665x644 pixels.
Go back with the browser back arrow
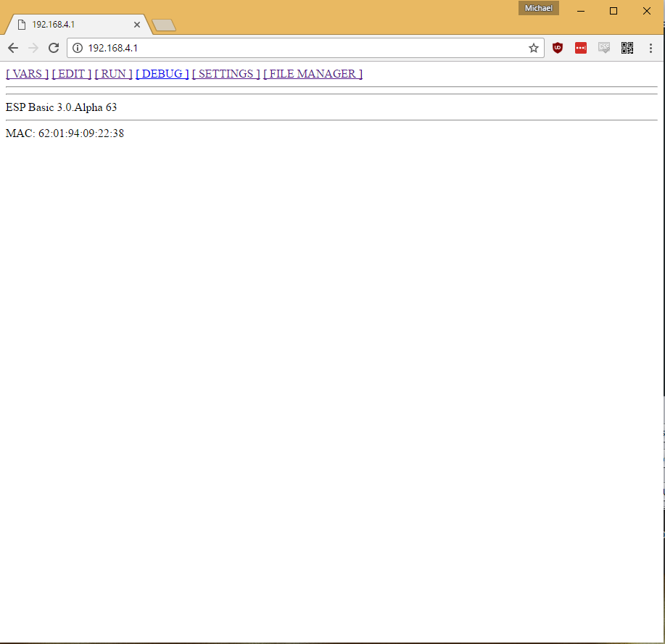(13, 48)
